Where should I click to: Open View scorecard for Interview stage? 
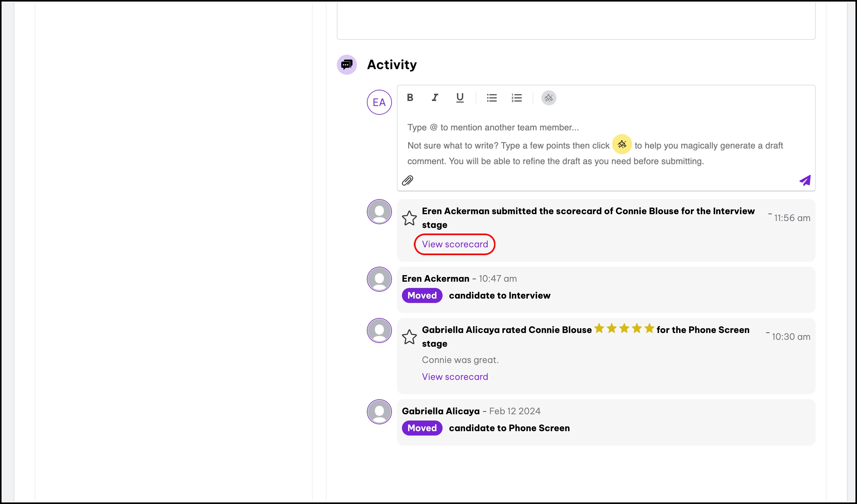[x=455, y=244]
